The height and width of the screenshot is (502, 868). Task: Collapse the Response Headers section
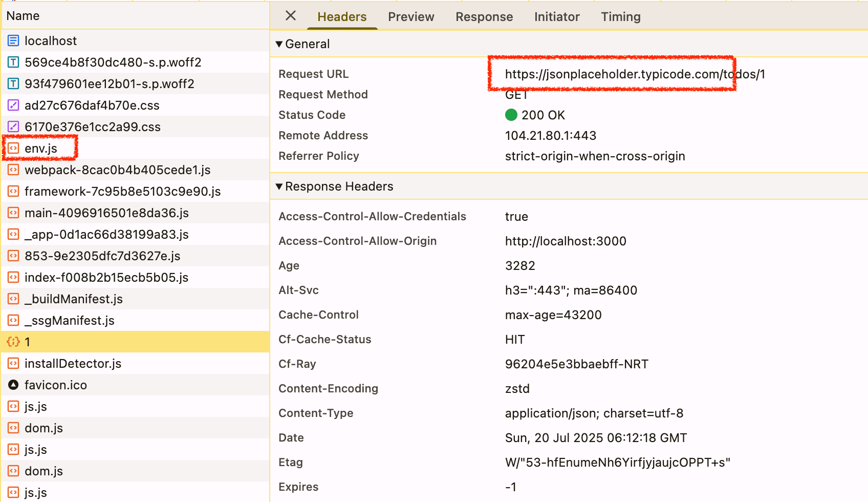[x=279, y=186]
